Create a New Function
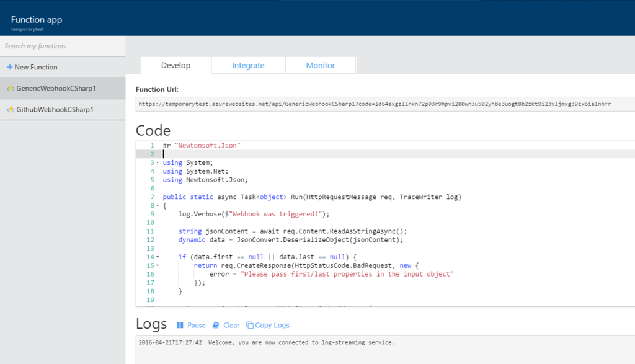This screenshot has width=635, height=364. click(63, 67)
